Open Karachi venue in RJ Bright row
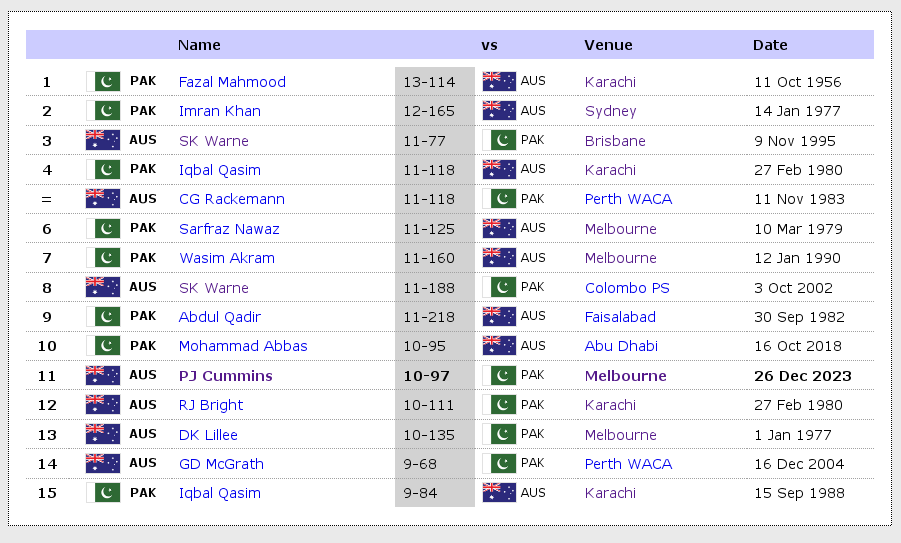901x543 pixels. (610, 405)
